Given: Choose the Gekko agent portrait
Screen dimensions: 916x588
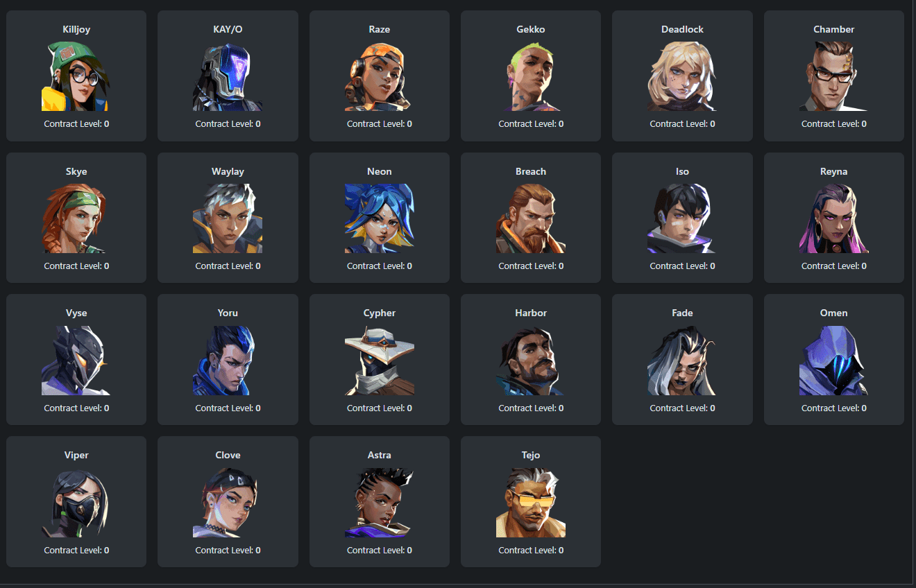Looking at the screenshot, I should tap(531, 76).
